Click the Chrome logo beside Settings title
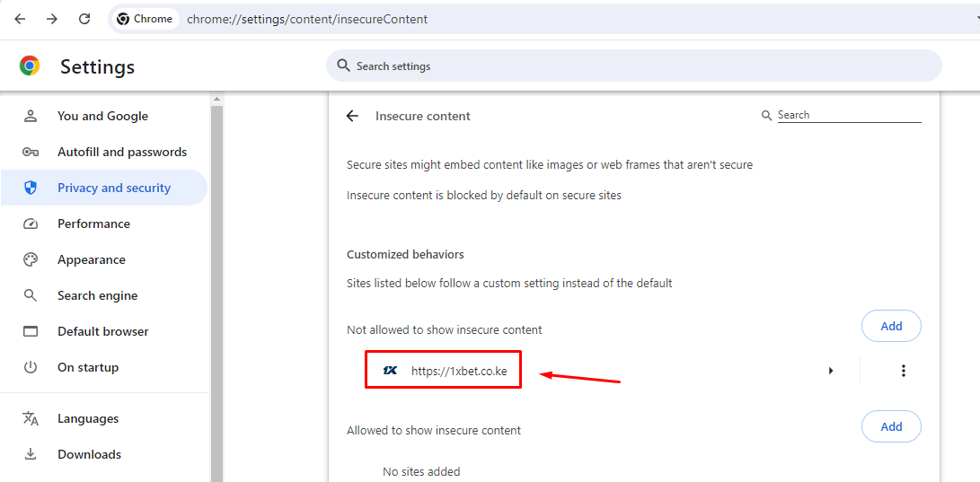This screenshot has width=980, height=482. click(30, 66)
